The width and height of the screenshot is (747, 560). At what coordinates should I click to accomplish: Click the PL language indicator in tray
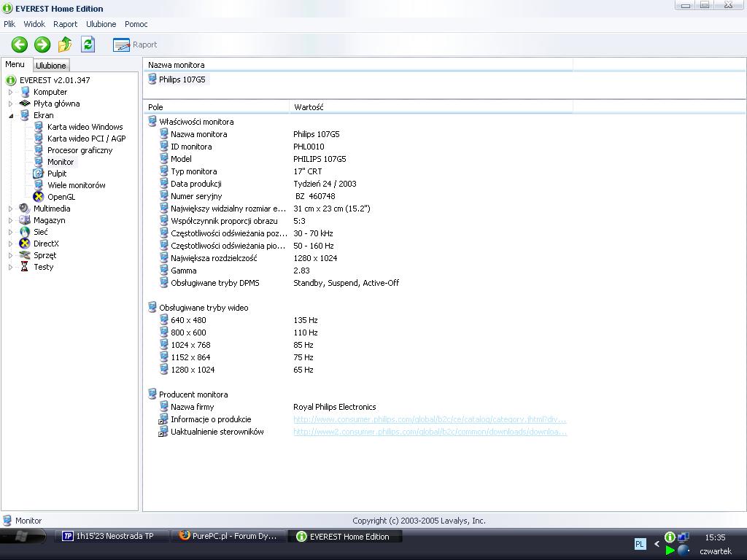pyautogui.click(x=640, y=544)
